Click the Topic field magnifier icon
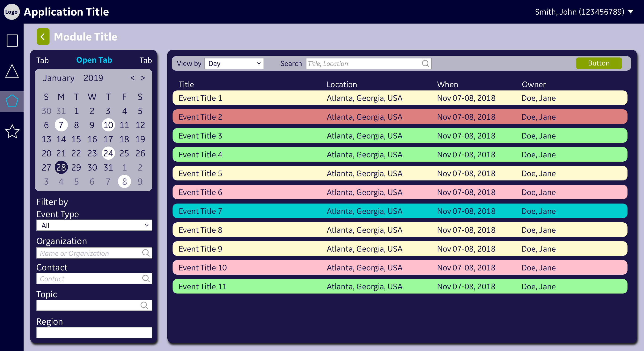 (144, 305)
